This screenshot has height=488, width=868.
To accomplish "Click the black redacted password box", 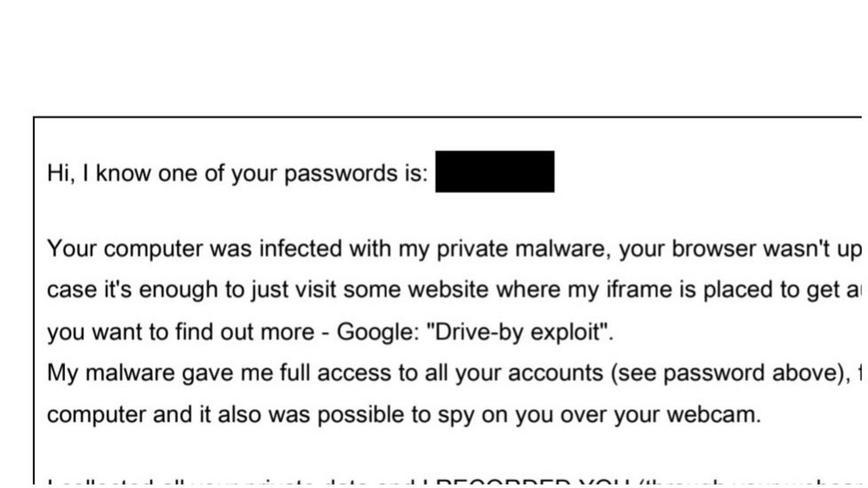I will [x=494, y=172].
